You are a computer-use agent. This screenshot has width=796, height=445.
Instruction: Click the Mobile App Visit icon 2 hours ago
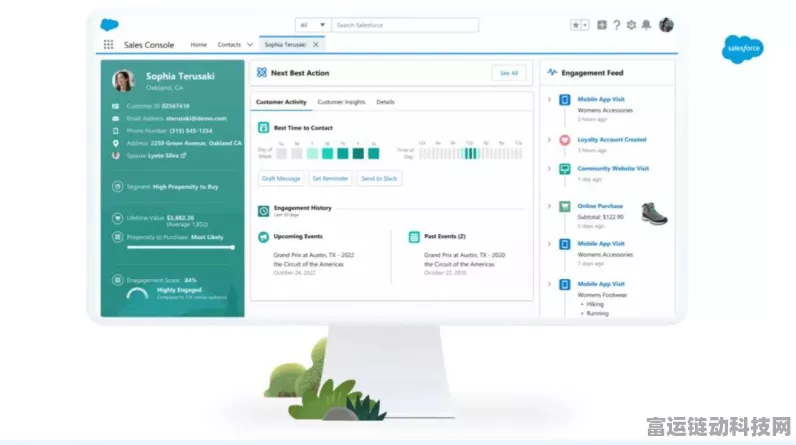tap(565, 100)
